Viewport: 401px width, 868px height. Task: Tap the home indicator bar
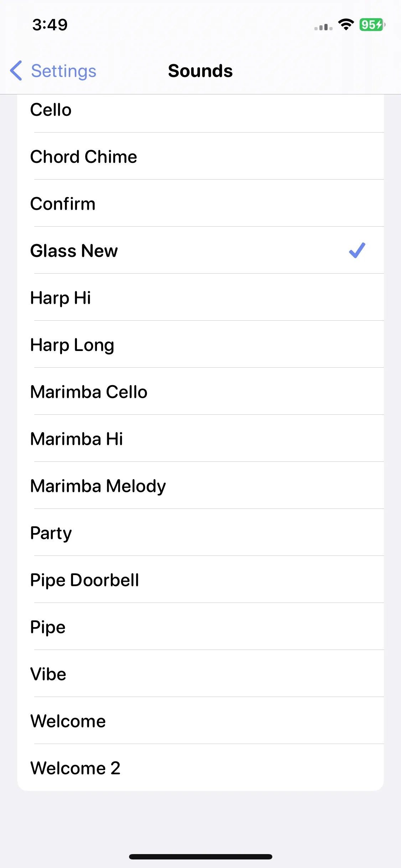(200, 857)
